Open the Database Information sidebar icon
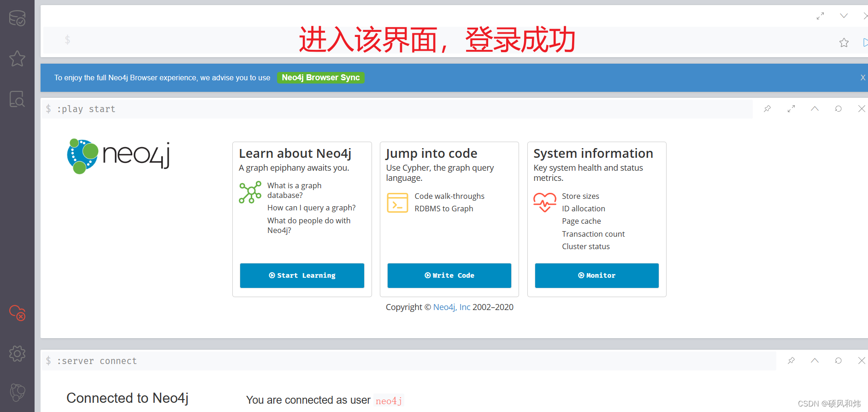The height and width of the screenshot is (412, 868). tap(17, 18)
